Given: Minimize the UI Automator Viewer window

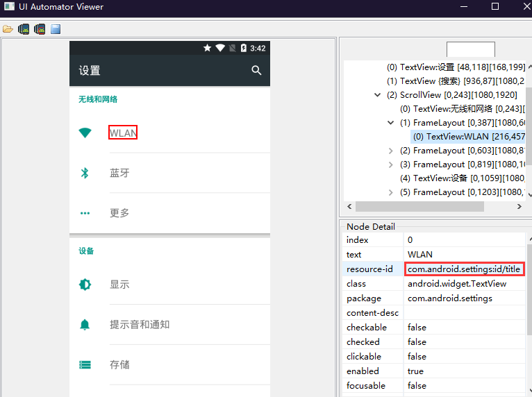Looking at the screenshot, I should tap(464, 6).
